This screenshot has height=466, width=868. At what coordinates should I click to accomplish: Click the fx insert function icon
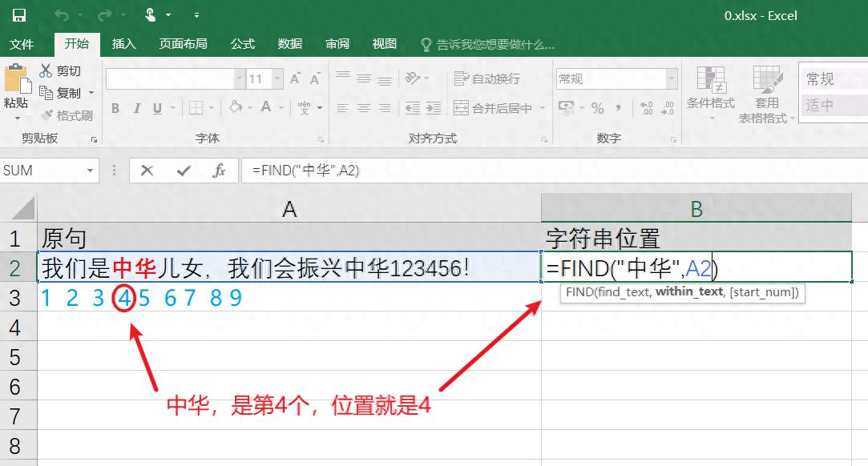[220, 171]
